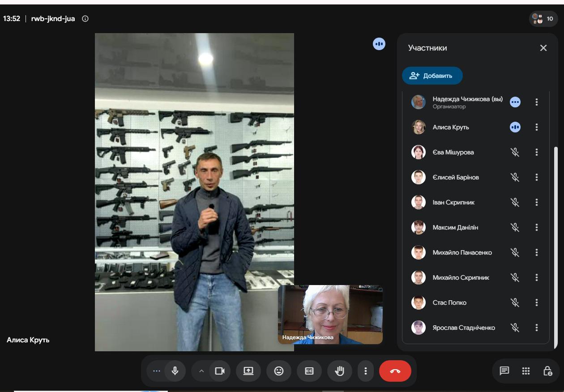Click the Добавить button to add people
Image resolution: width=564 pixels, height=392 pixels.
coord(432,76)
